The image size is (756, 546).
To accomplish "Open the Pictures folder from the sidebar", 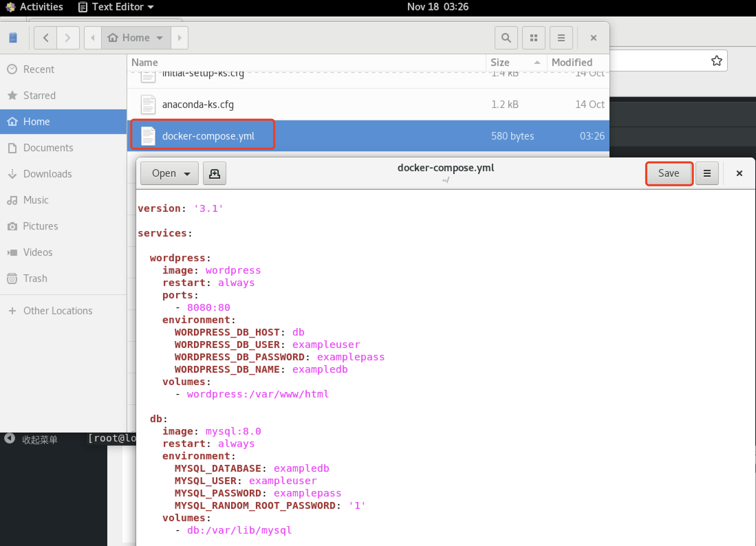I will pyautogui.click(x=41, y=226).
